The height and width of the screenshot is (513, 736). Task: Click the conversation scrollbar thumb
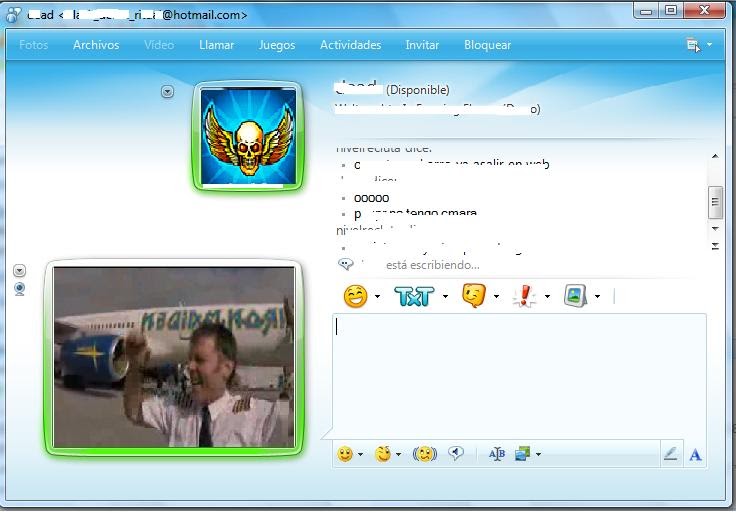[x=715, y=202]
